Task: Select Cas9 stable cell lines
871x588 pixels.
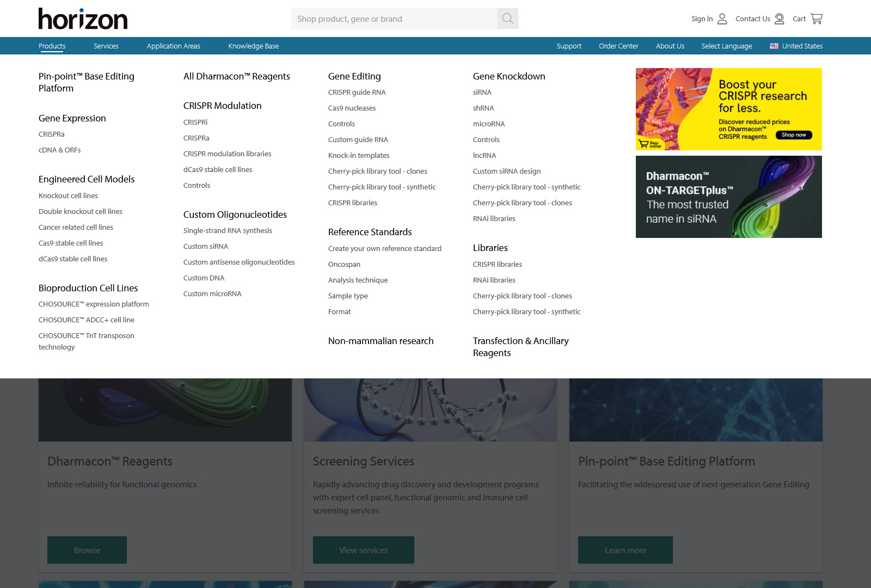Action: [71, 243]
